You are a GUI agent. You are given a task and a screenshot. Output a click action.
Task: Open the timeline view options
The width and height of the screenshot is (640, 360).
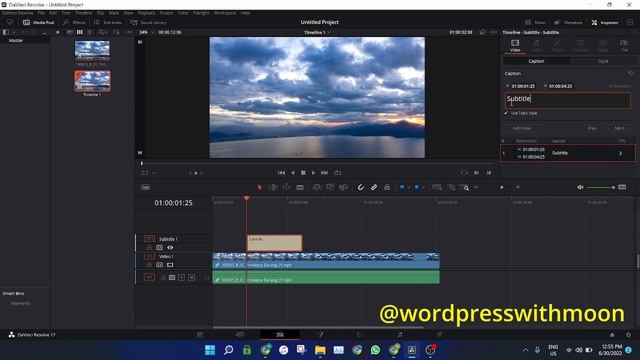click(145, 187)
